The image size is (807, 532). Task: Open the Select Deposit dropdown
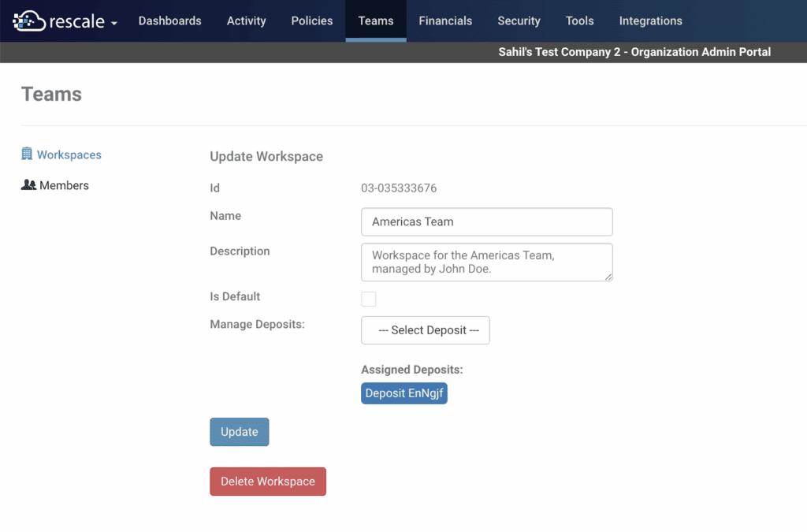[x=426, y=330]
